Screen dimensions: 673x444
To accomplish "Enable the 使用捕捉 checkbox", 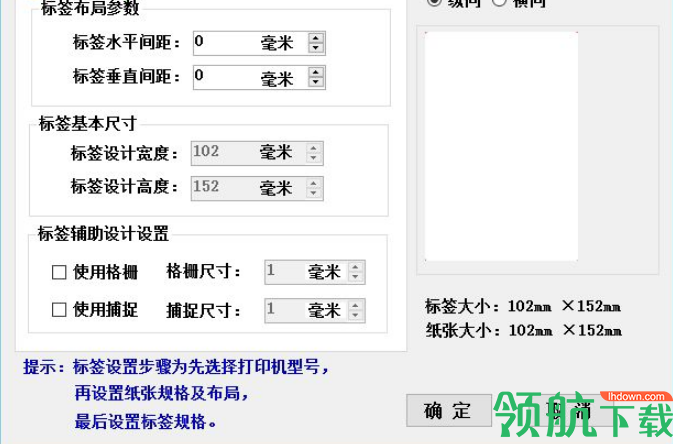I will (59, 310).
